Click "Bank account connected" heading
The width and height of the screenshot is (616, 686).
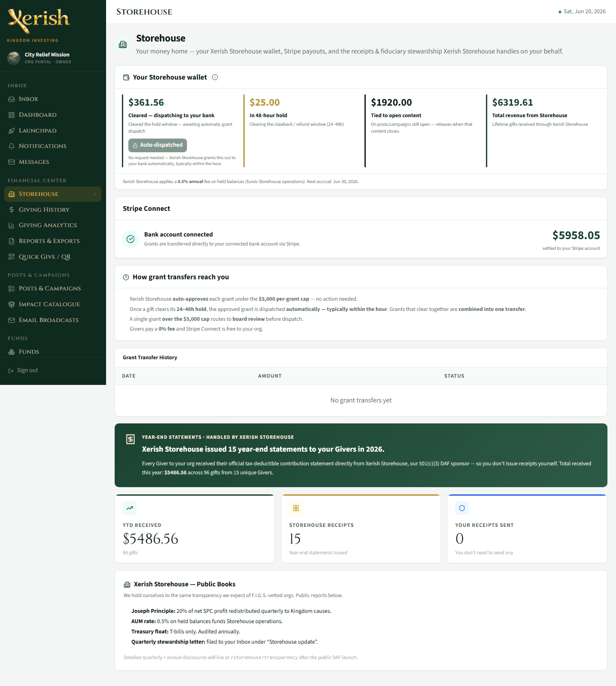178,235
